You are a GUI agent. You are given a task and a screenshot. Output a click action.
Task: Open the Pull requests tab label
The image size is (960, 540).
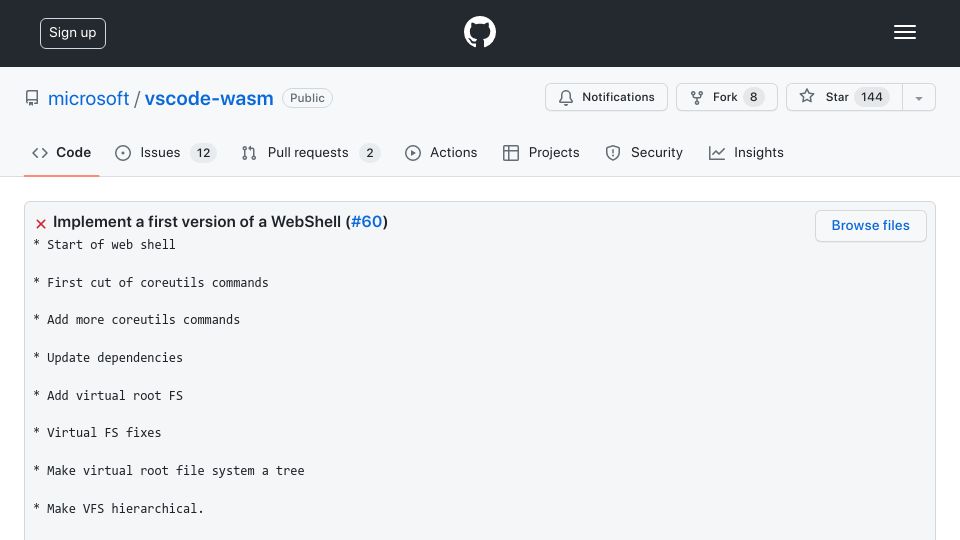coord(308,152)
